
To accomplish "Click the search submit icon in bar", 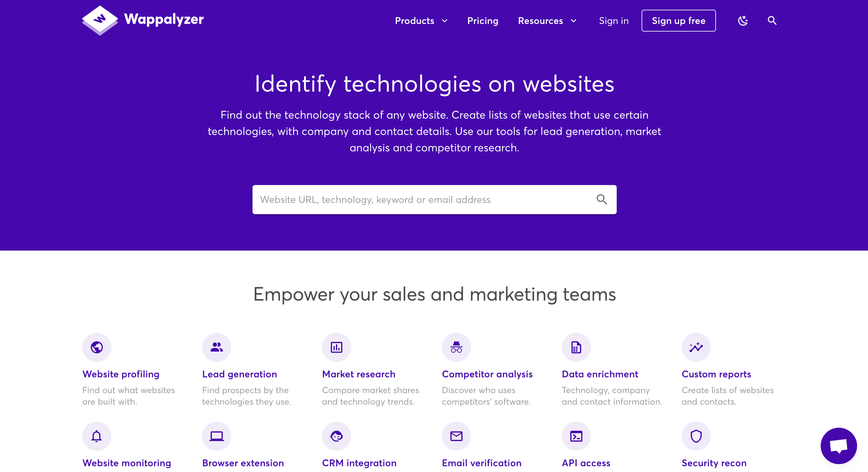I will (602, 199).
